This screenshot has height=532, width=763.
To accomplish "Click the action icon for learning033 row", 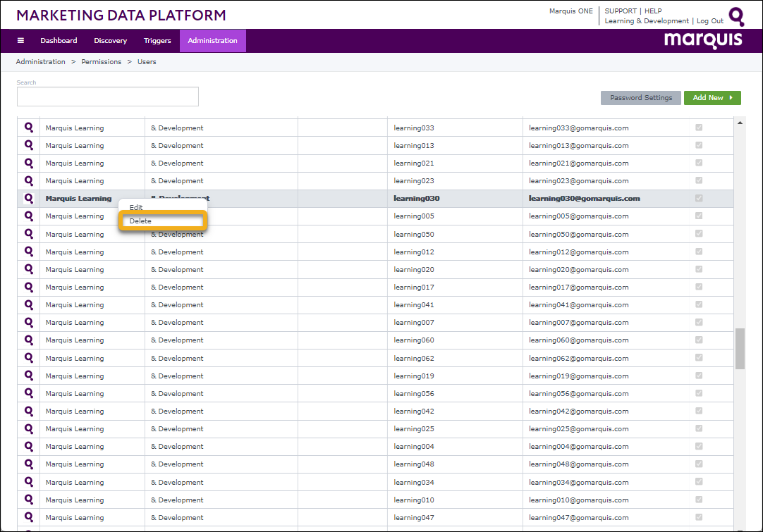I will click(29, 128).
